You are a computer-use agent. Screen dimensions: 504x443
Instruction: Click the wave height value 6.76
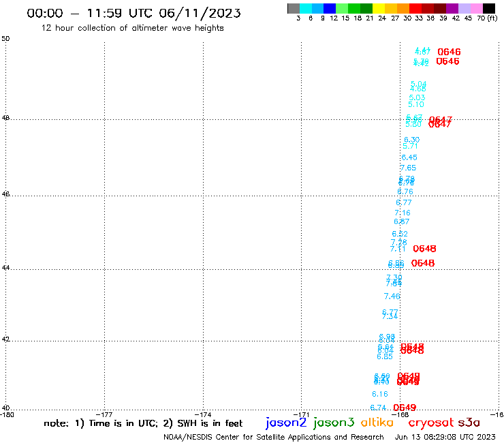(405, 192)
